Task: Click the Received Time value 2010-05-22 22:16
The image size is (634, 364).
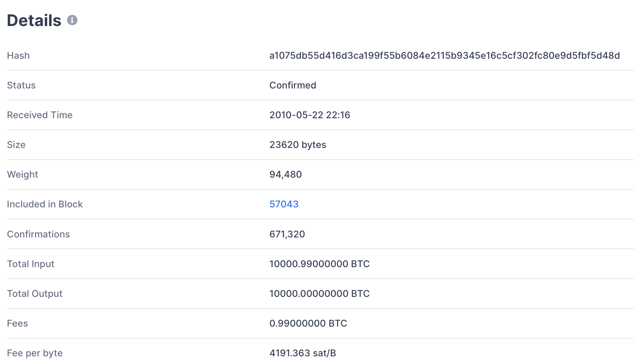Action: tap(310, 115)
